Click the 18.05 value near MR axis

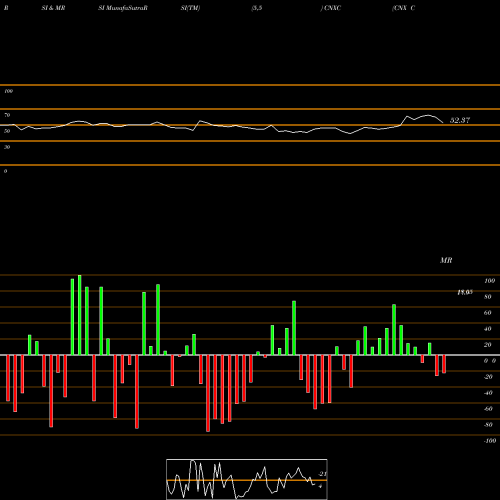(465, 292)
